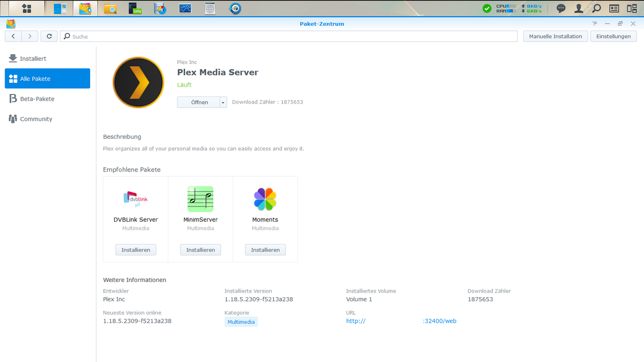Open the DSM main menu
Image resolution: width=644 pixels, height=362 pixels.
point(27,8)
